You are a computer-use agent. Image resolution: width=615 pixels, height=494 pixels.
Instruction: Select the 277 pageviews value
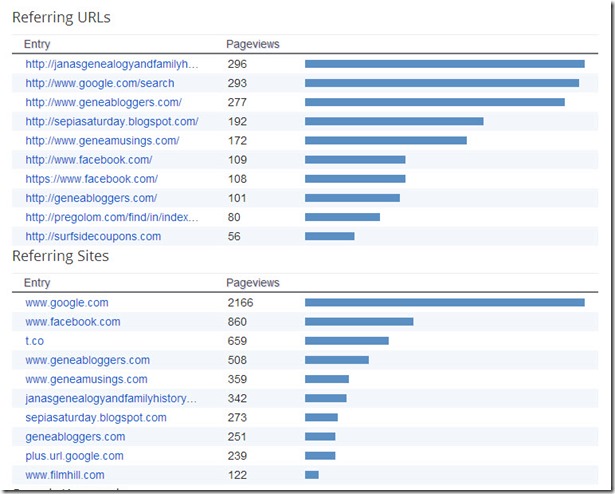click(237, 102)
